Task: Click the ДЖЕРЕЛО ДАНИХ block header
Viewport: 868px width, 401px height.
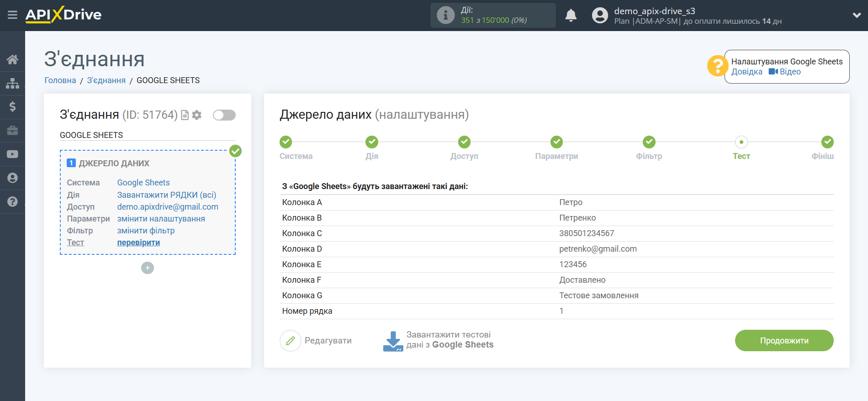Action: 114,164
